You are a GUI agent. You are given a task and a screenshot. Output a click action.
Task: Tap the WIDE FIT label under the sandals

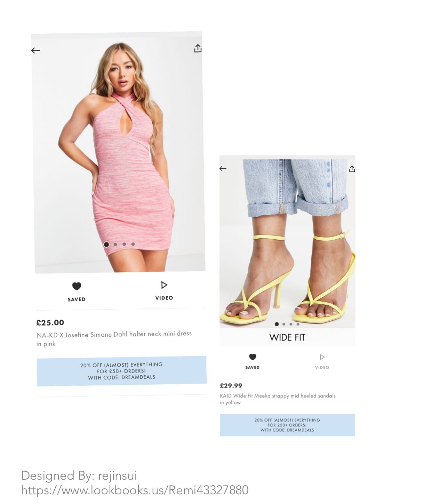(287, 337)
